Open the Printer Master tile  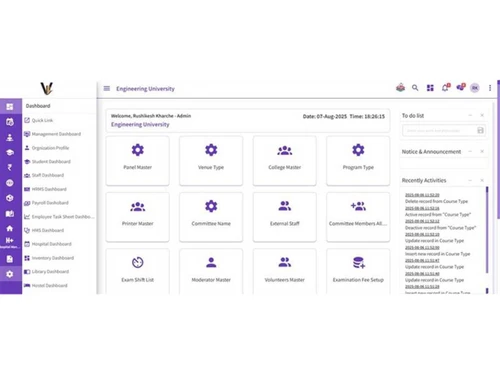[137, 217]
